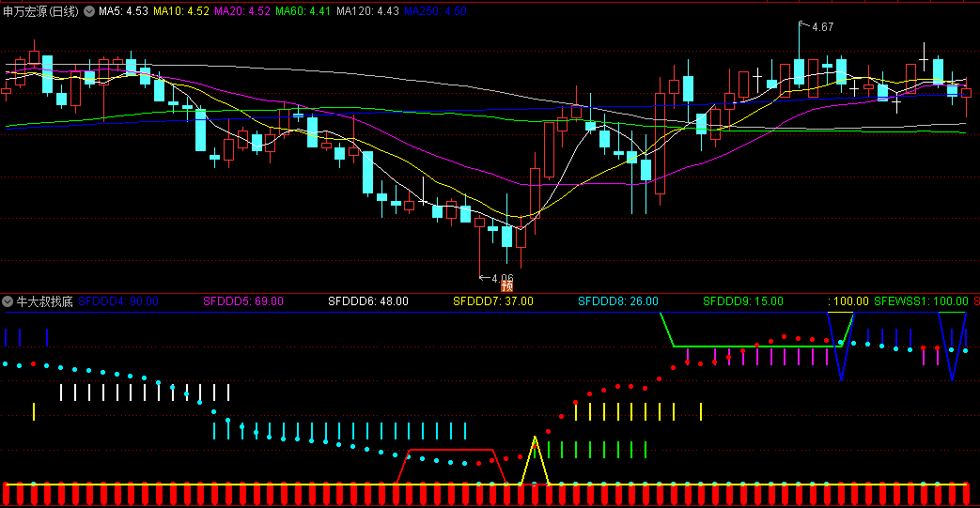
Task: Click the SFDDD8: 26.00 value
Action: 618,301
